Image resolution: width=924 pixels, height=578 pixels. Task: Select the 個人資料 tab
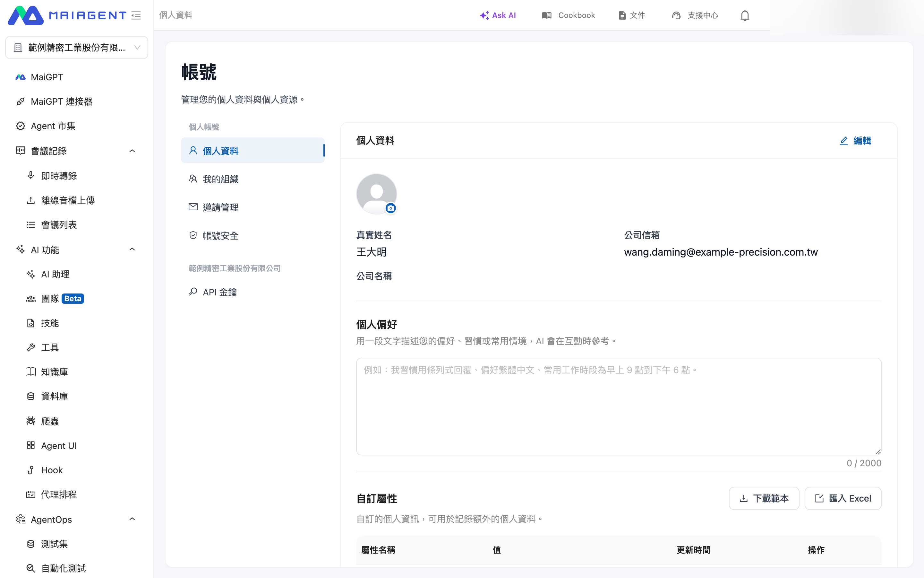[253, 151]
